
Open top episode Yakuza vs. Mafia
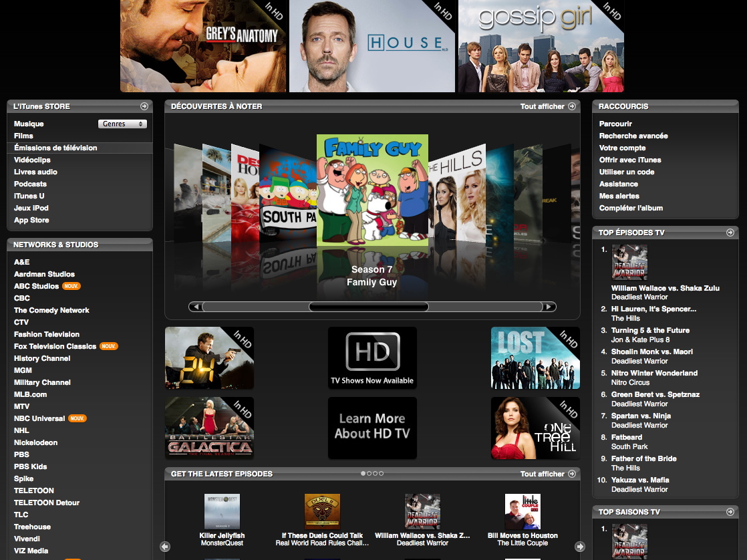coord(640,480)
